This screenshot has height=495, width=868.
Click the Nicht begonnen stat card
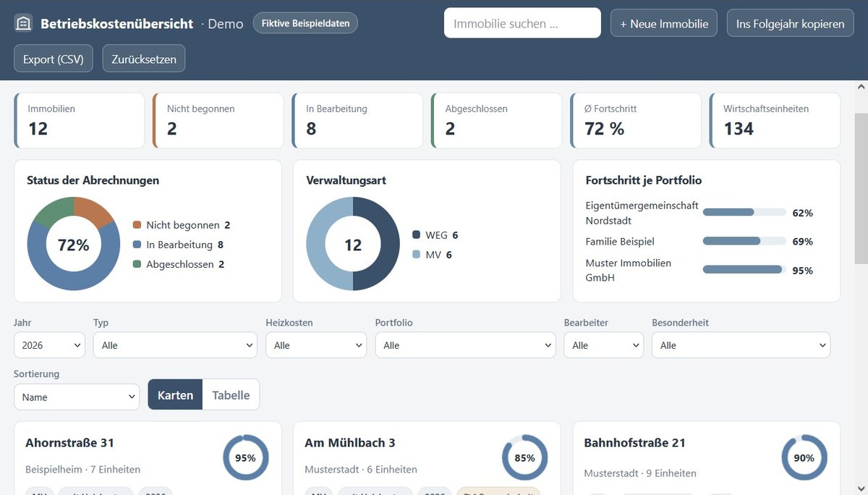[x=218, y=121]
